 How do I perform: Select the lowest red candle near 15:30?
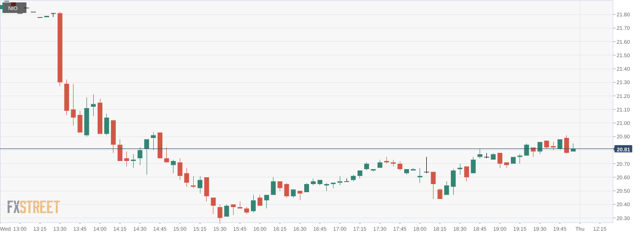coord(220,212)
